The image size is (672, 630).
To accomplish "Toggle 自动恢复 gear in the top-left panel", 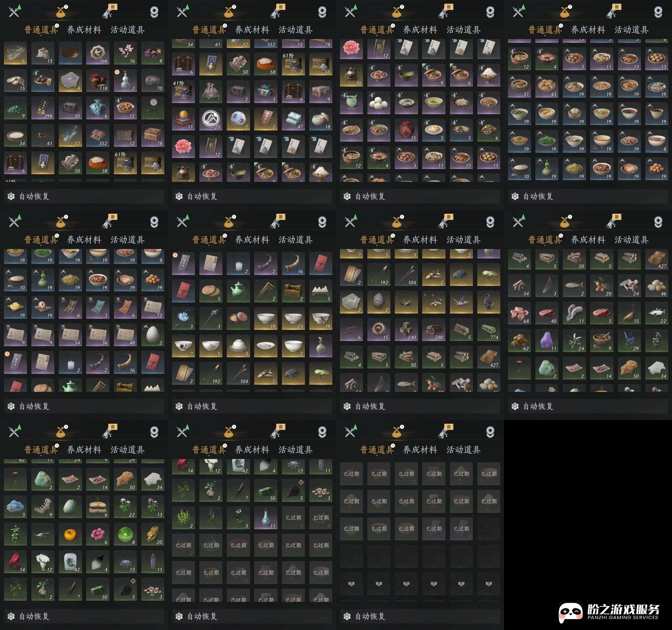I will [11, 196].
